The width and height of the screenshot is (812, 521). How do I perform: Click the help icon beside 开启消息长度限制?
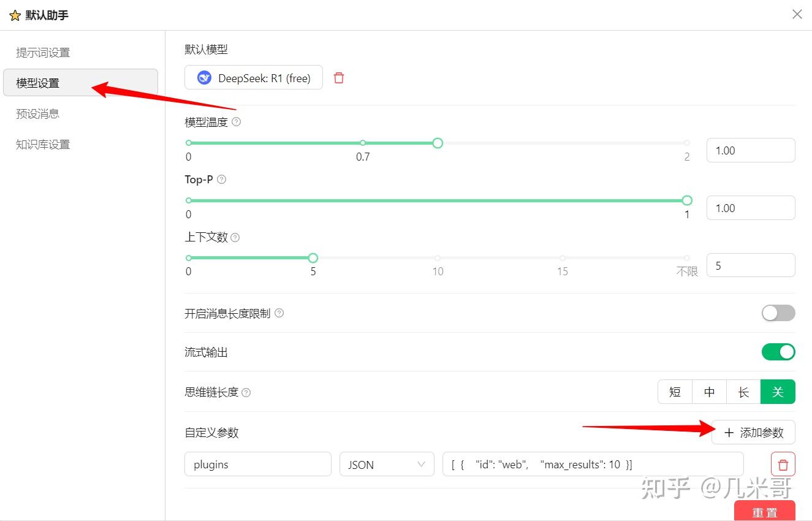[x=279, y=313]
